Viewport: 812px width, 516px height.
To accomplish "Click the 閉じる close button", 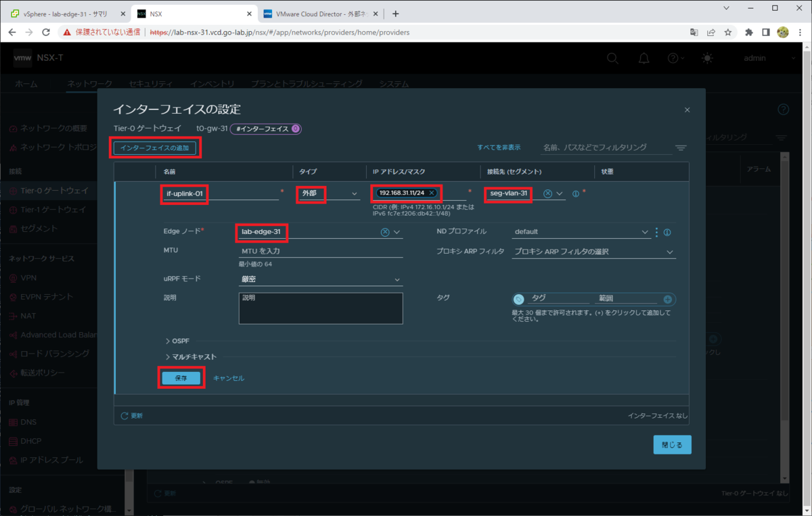I will pyautogui.click(x=672, y=444).
